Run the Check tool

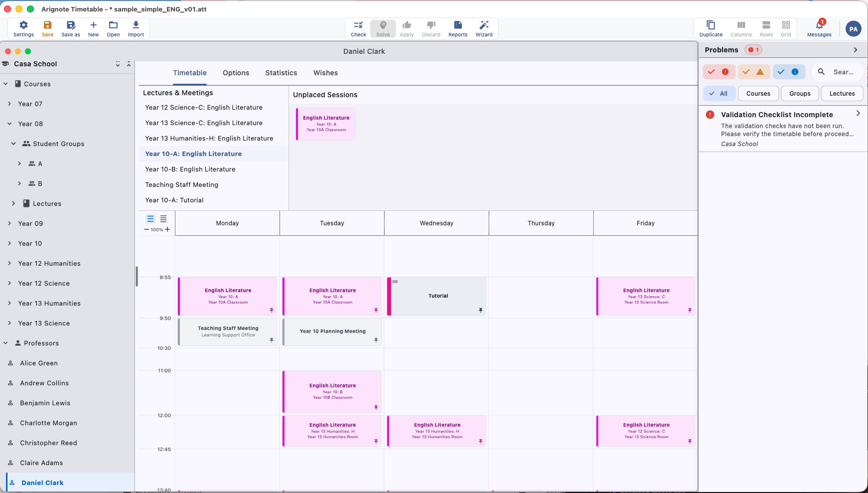point(358,28)
